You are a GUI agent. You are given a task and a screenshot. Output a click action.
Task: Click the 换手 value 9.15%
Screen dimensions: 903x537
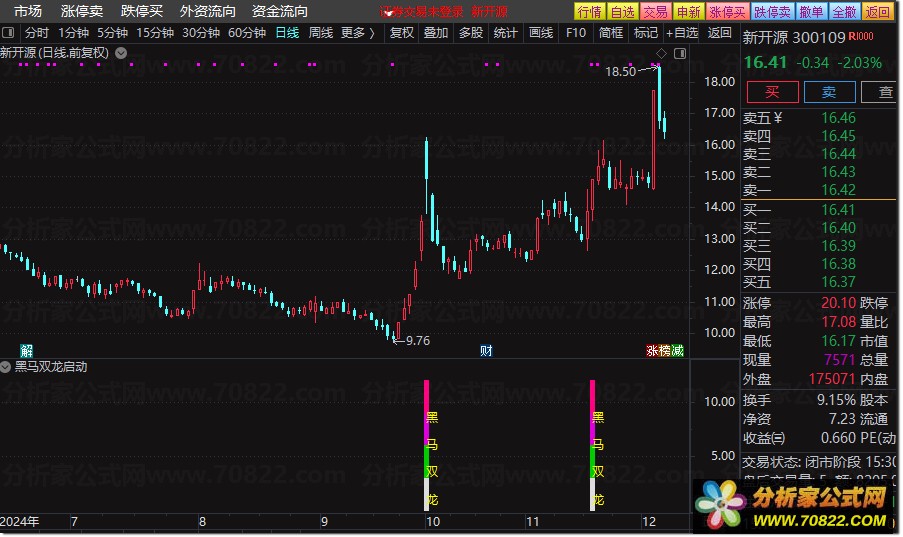coord(836,400)
